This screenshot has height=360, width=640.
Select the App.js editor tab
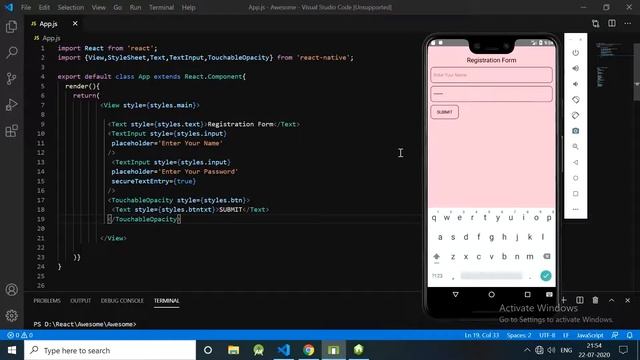tap(49, 24)
